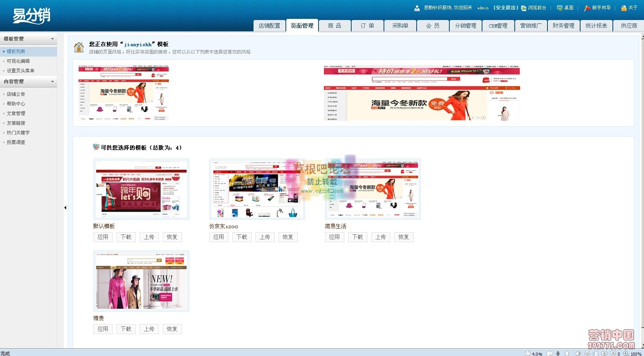The image size is (644, 356).
Task: Click 应用 under the 仿京东1200 template
Action: pyautogui.click(x=219, y=237)
